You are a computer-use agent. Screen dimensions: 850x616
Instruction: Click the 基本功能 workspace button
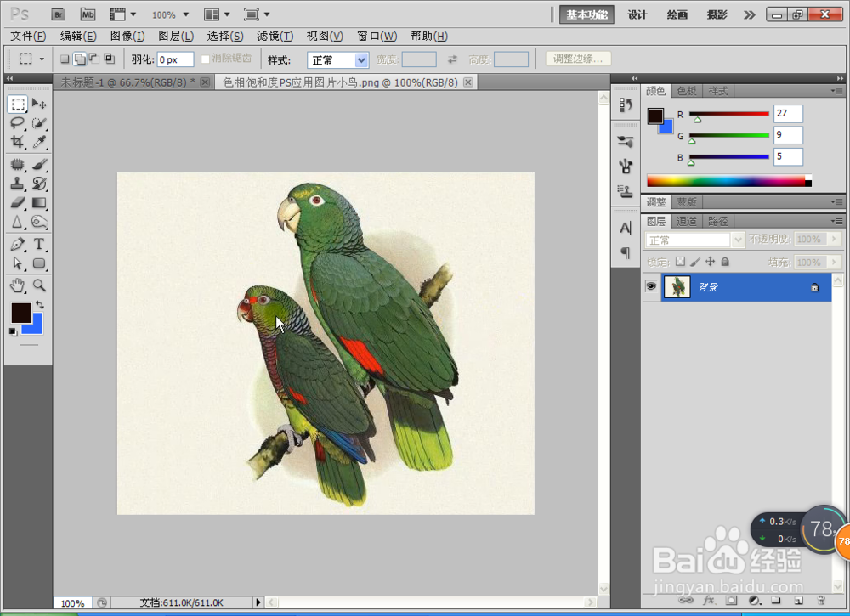click(x=586, y=14)
